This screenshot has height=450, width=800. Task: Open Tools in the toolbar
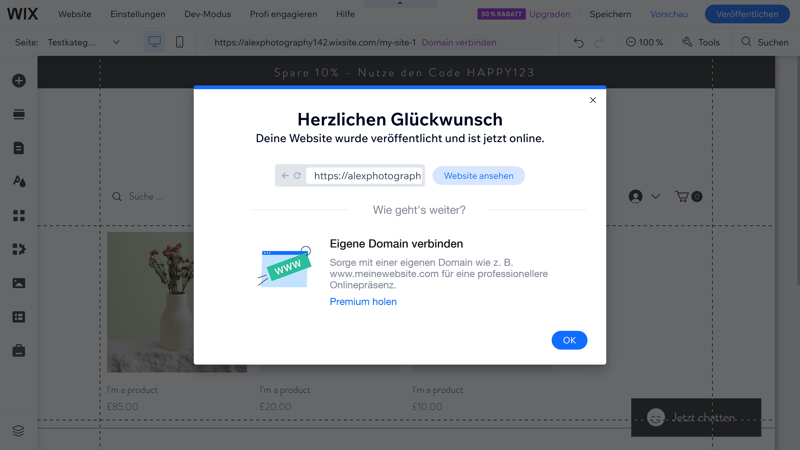(701, 42)
